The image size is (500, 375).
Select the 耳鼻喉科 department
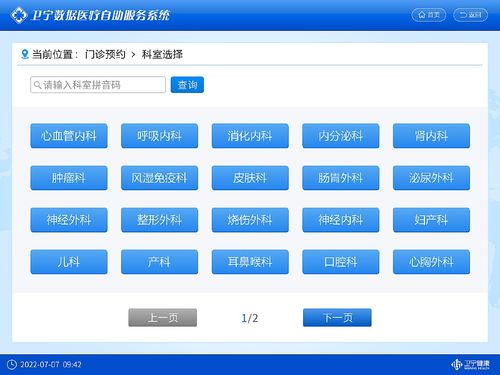pyautogui.click(x=250, y=262)
